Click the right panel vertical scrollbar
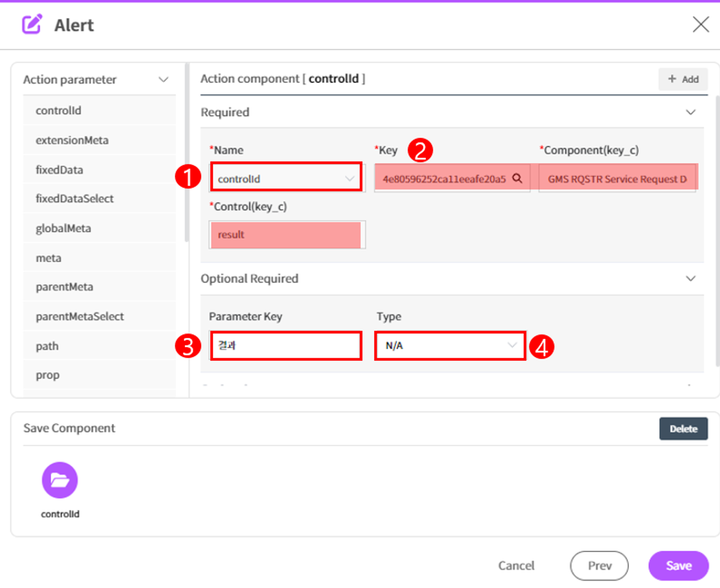The height and width of the screenshot is (588, 720). tap(718, 230)
